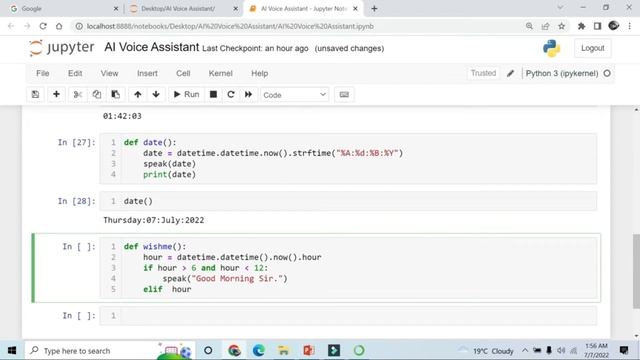Screen dimensions: 640x360
Task: Click the taskbar Type here to search box
Action: pyautogui.click(x=110, y=351)
